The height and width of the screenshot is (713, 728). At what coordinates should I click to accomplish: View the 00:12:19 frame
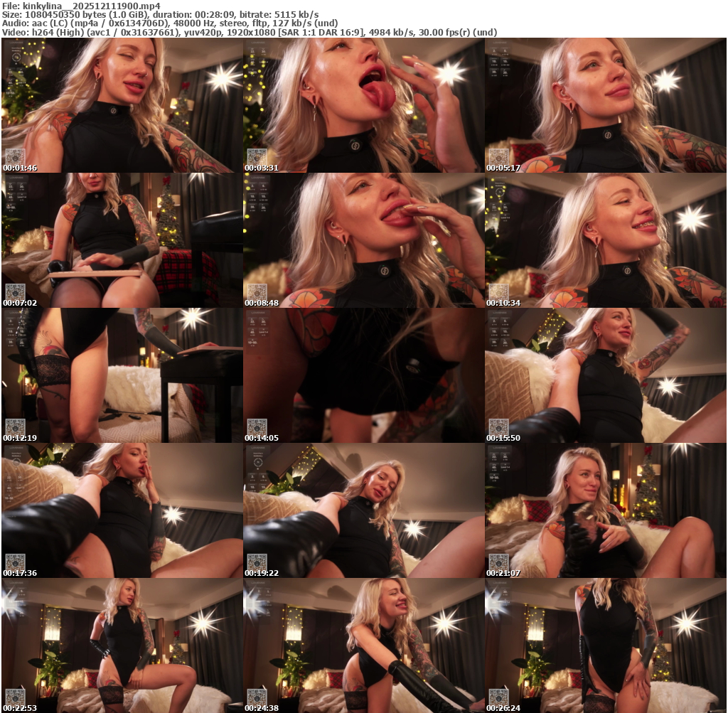122,375
